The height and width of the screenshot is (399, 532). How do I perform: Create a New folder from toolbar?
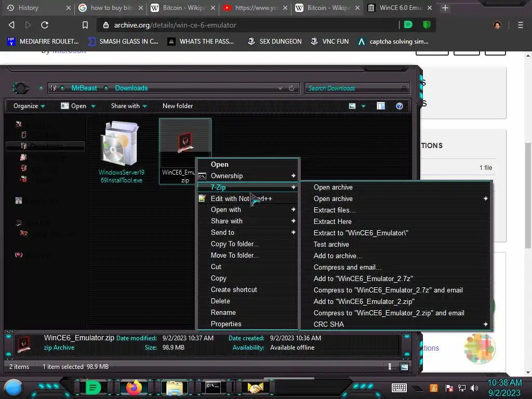pyautogui.click(x=178, y=106)
